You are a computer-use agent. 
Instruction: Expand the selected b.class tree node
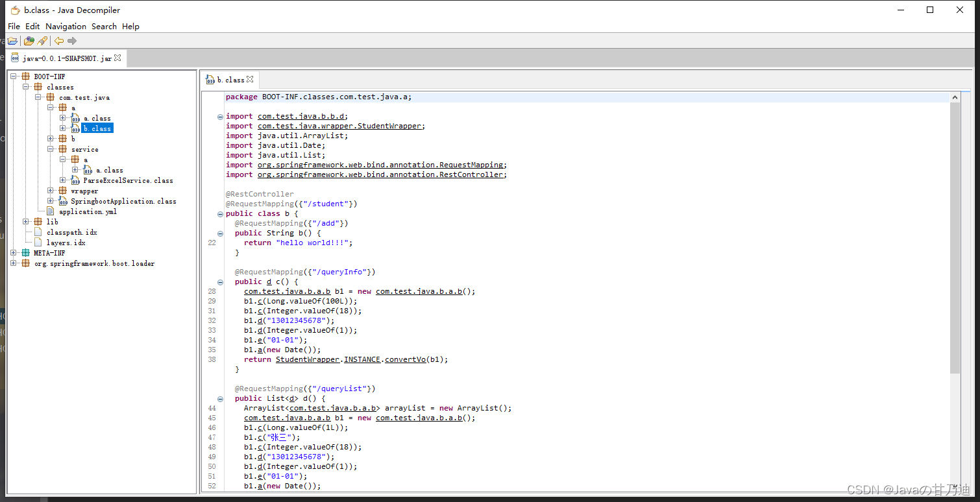[62, 128]
